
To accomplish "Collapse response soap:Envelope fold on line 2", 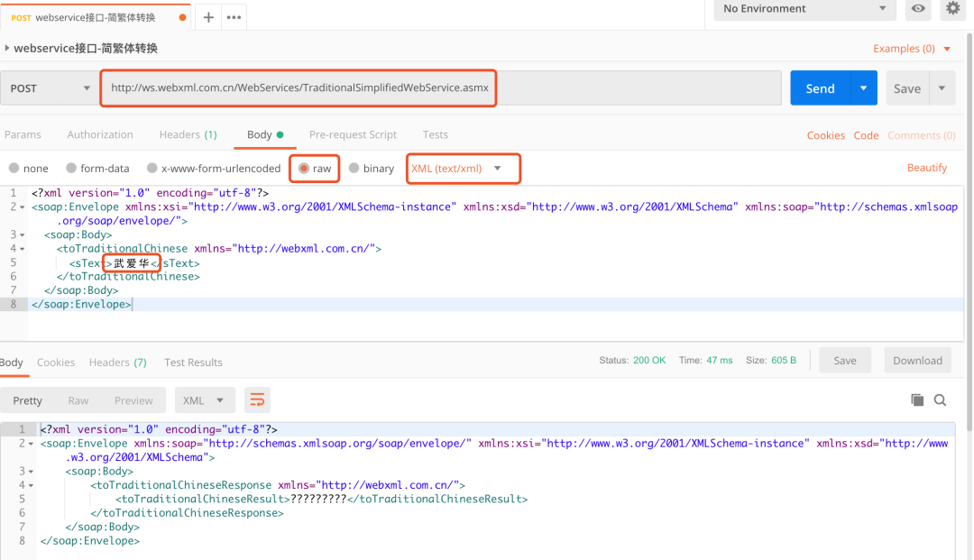I will [x=31, y=444].
